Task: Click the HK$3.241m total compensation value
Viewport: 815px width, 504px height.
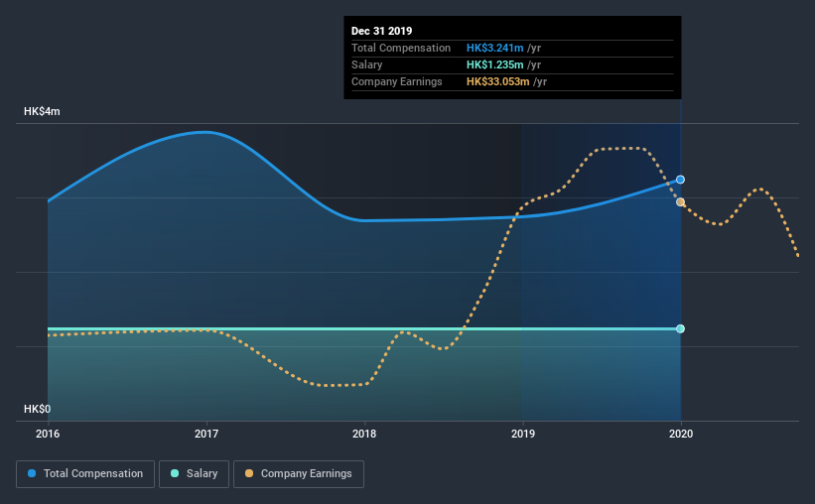Action: coord(494,48)
